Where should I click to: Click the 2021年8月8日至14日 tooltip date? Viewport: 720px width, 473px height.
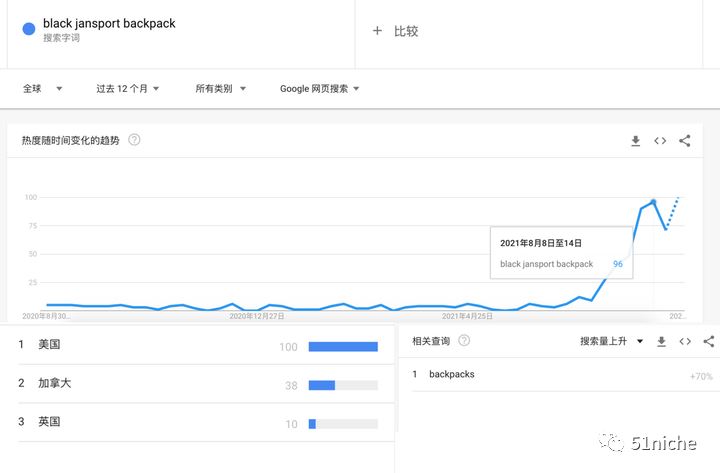coord(541,243)
